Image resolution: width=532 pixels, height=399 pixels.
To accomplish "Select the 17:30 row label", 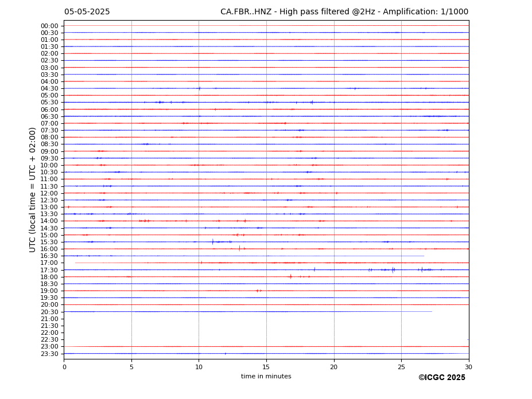I will [49, 270].
